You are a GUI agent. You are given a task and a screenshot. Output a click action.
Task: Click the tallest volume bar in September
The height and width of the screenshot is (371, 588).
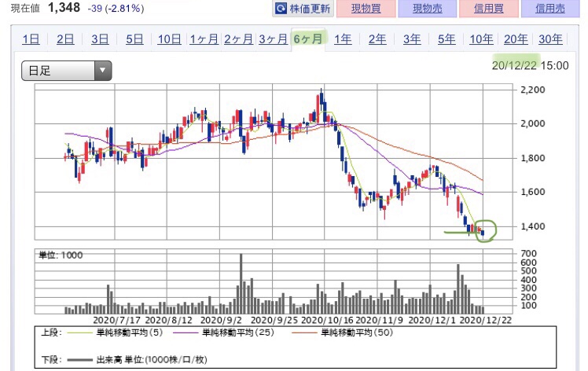tap(241, 283)
